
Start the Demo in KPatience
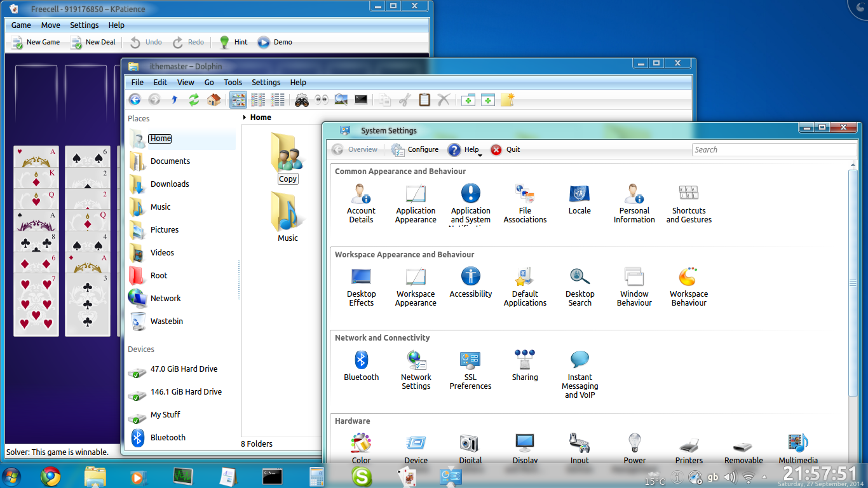[275, 42]
